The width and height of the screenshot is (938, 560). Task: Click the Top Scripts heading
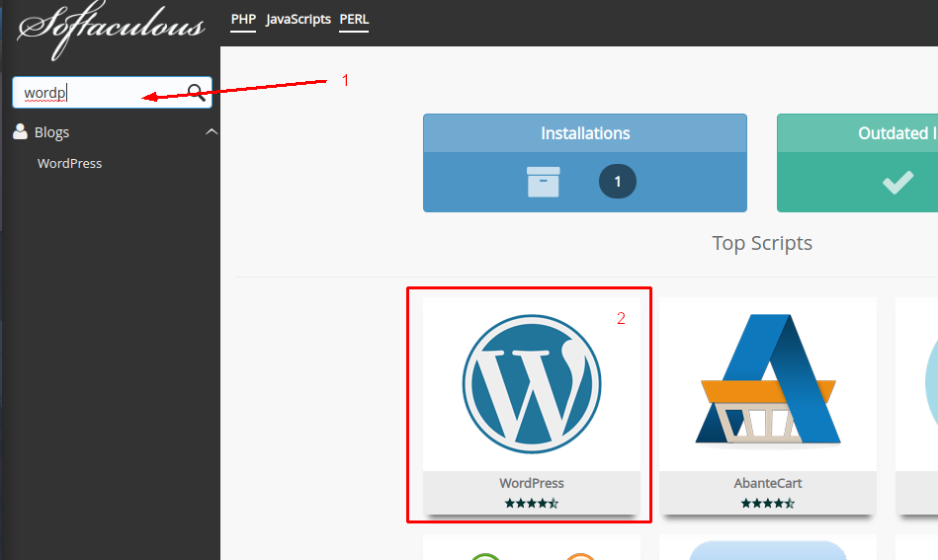[762, 243]
